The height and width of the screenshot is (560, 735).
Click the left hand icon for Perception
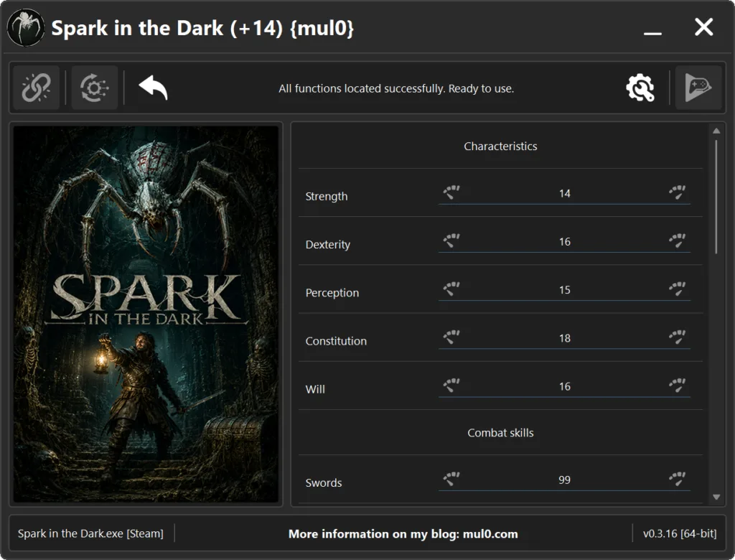point(452,289)
